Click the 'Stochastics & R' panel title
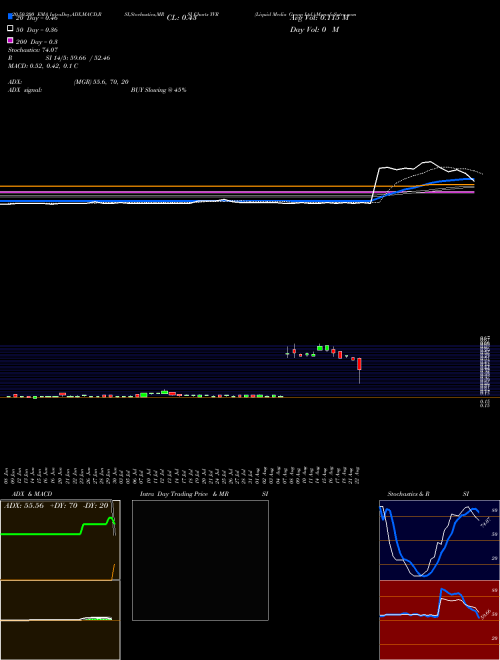 click(x=408, y=494)
